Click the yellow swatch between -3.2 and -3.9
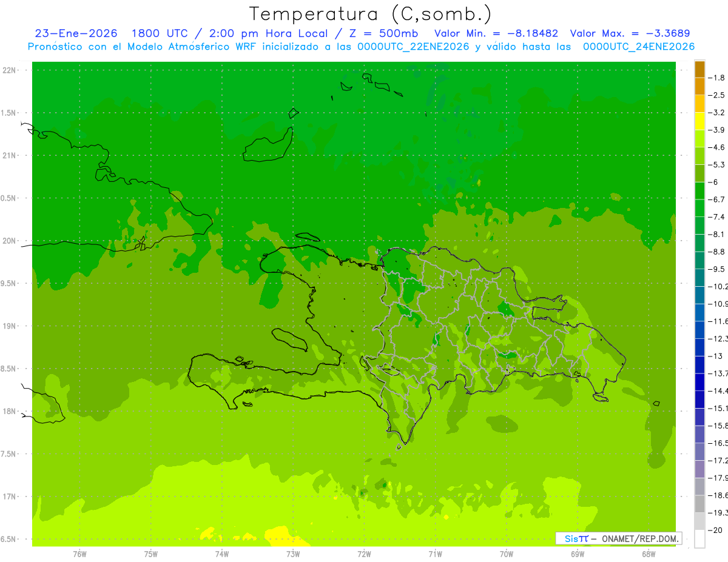 tap(699, 121)
